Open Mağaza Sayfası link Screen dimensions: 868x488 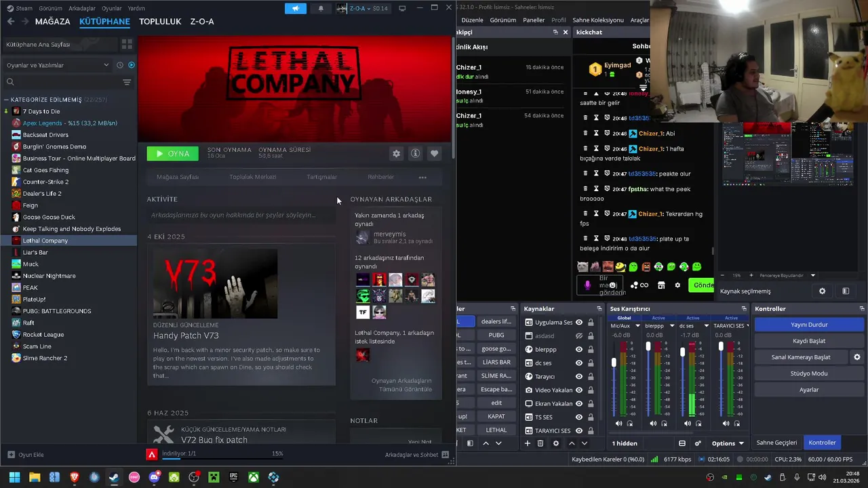(178, 177)
